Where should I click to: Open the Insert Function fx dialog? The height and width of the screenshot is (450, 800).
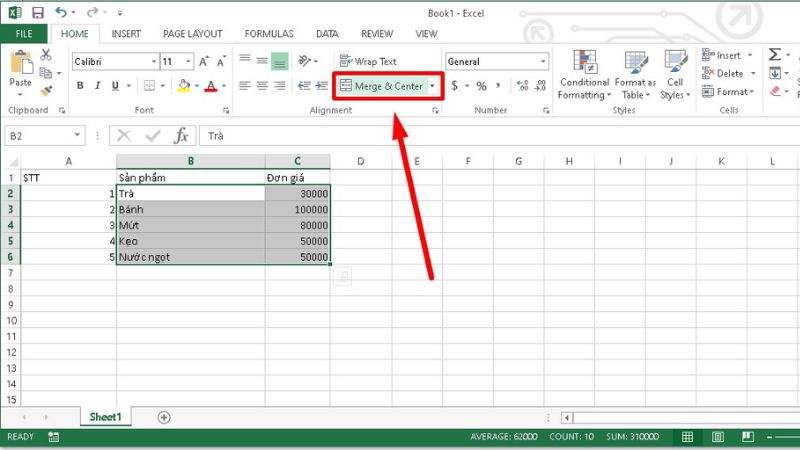click(181, 136)
